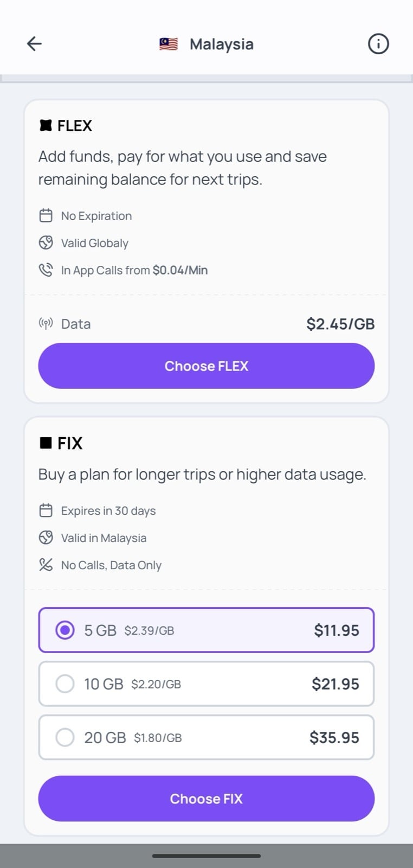Select the 10 GB plan radio button
The image size is (413, 868).
65,684
